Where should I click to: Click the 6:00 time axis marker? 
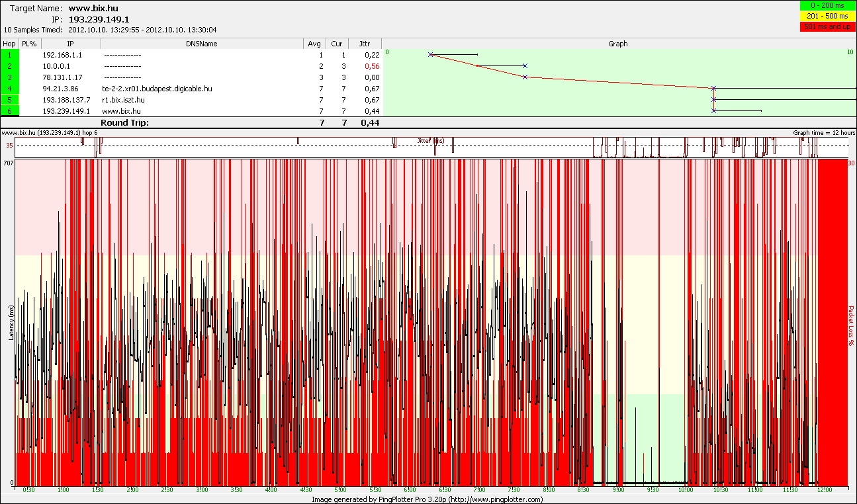410,490
